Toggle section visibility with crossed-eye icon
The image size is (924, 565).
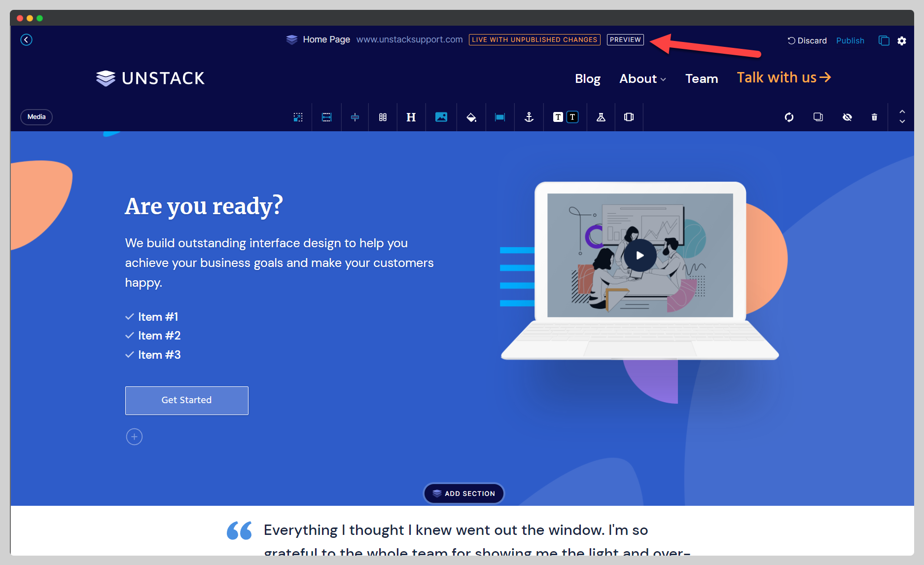pos(847,117)
